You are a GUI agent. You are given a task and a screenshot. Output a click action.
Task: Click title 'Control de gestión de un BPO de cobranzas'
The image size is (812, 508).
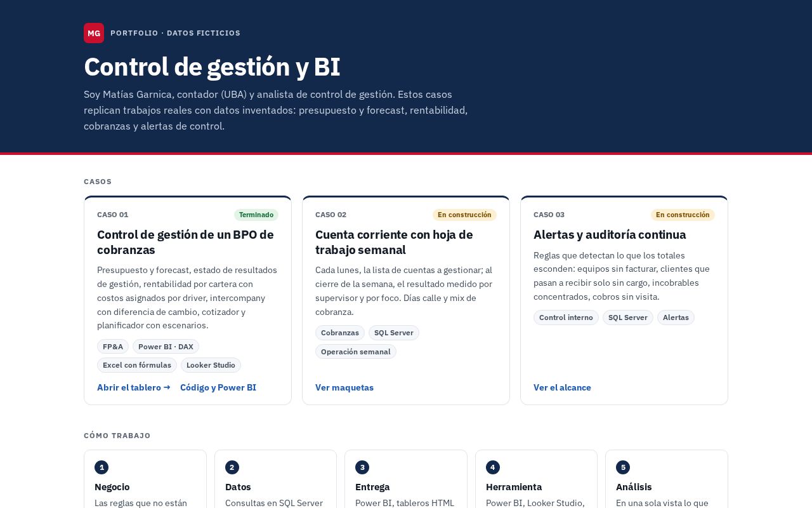tap(185, 242)
